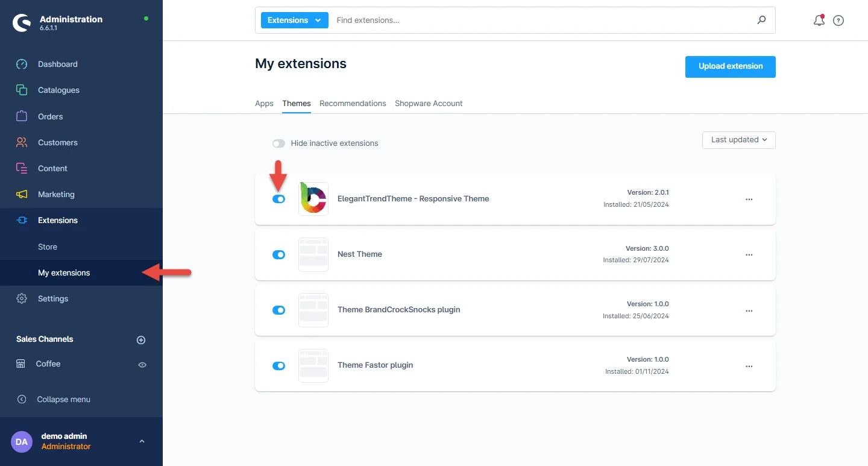Expand the demo admin user menu
The image size is (868, 466).
(142, 441)
